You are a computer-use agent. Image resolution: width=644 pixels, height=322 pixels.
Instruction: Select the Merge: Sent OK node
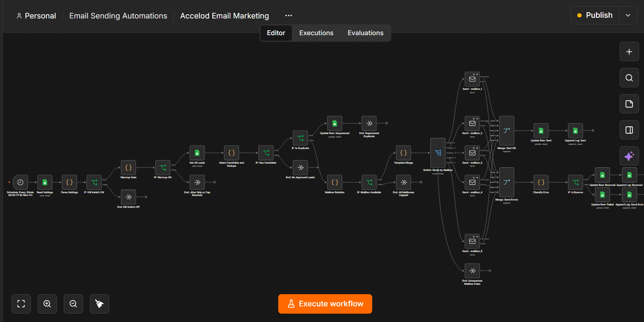[507, 131]
